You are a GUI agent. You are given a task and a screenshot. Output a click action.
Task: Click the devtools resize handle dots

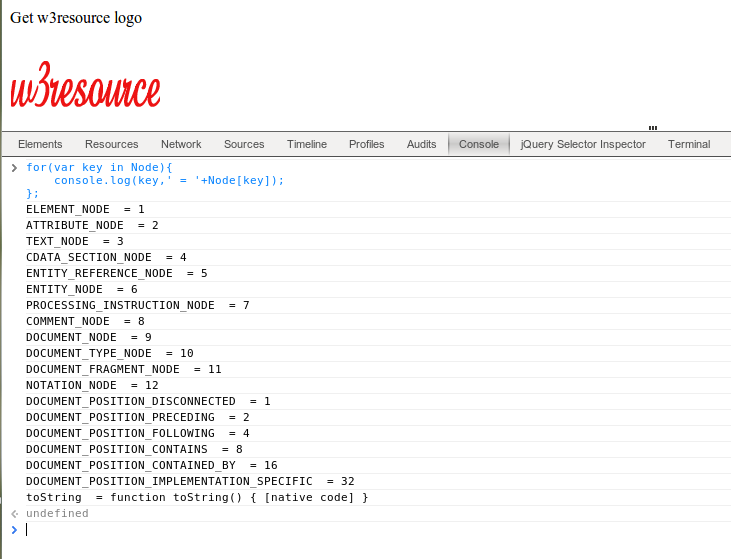(x=653, y=128)
